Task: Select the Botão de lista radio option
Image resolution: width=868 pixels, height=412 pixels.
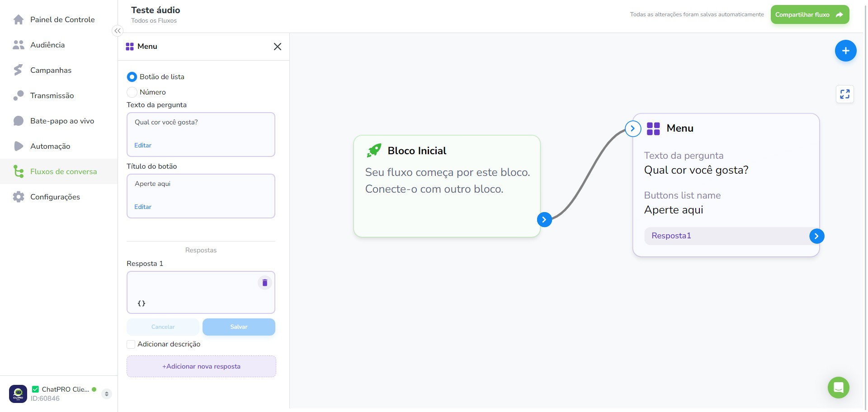Action: [132, 77]
